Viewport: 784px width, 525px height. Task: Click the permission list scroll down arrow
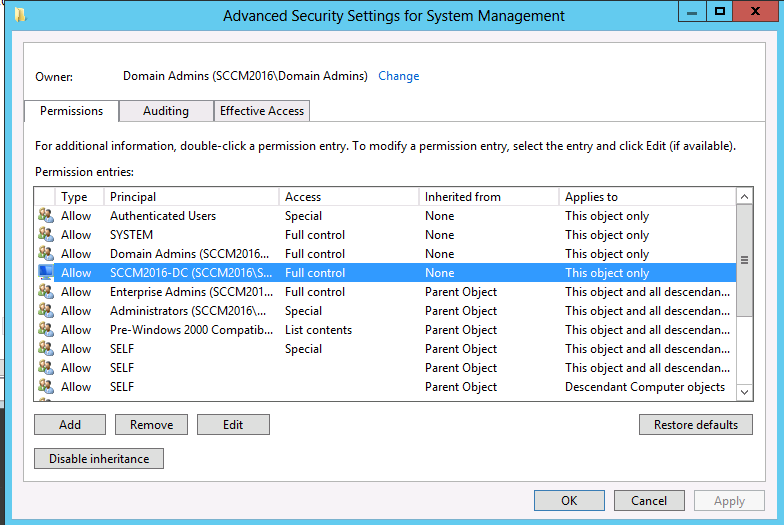pyautogui.click(x=744, y=392)
